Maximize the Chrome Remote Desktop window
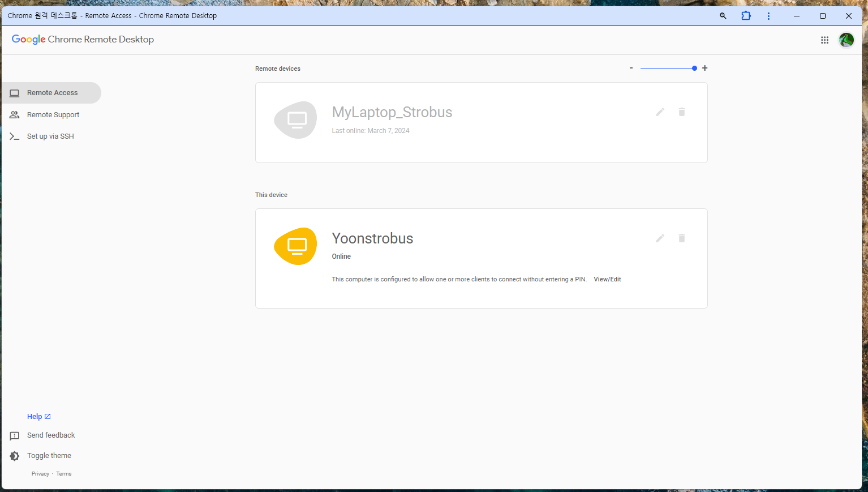 [x=822, y=16]
